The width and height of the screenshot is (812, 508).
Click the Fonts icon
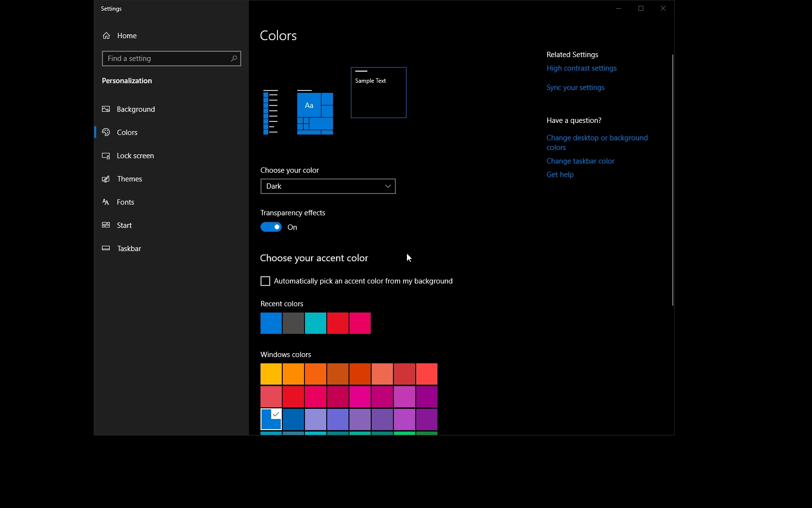[106, 202]
